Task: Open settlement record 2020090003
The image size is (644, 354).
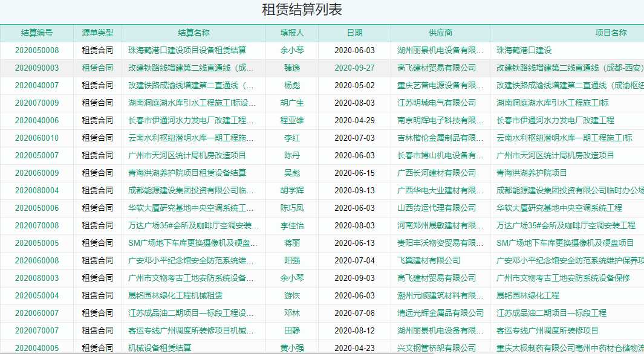Action: 37,68
